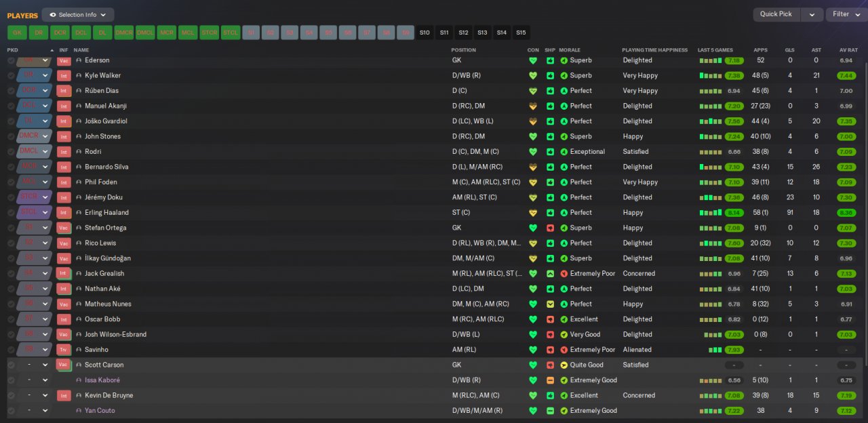Click the person icon next to Kevin De Bruyne

point(79,396)
